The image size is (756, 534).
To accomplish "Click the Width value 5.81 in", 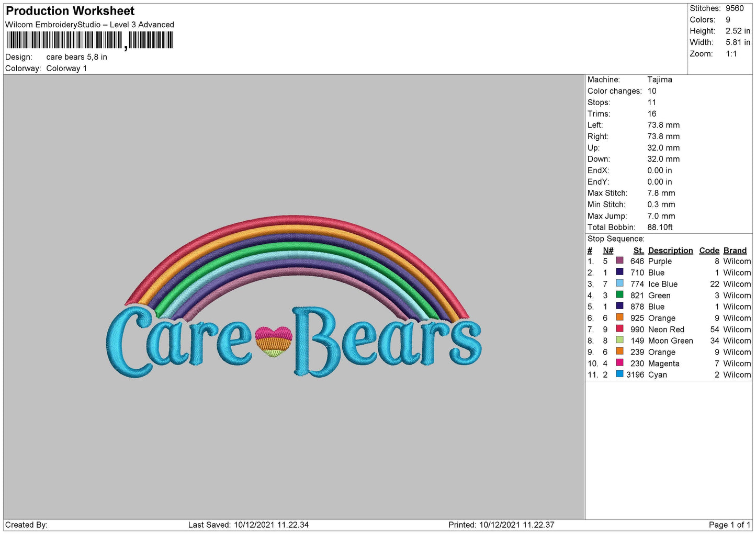I will pyautogui.click(x=738, y=42).
